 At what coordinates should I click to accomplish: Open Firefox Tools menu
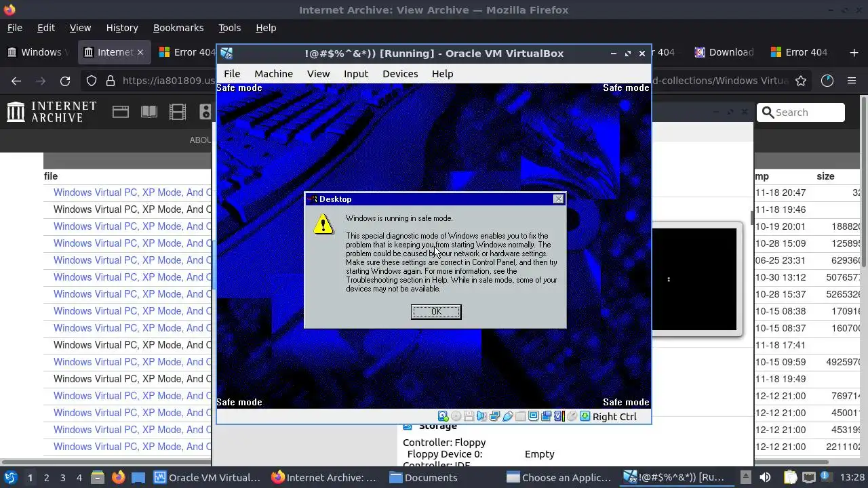coord(229,28)
